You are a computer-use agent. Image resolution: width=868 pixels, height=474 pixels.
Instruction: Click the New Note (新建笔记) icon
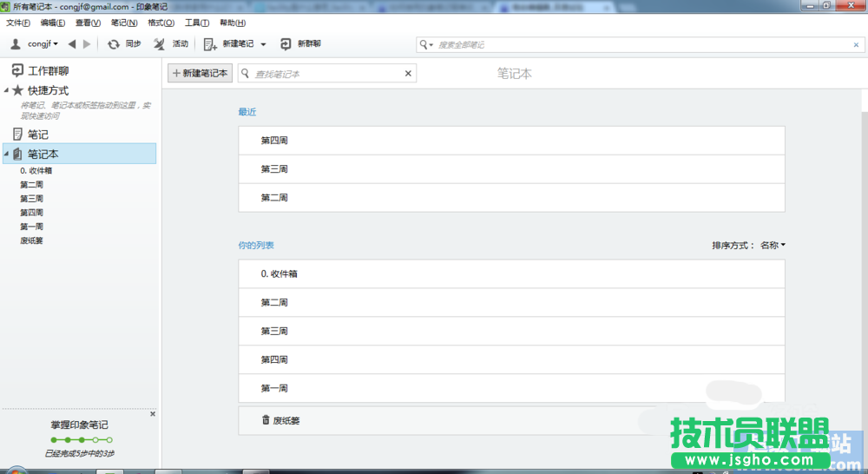pos(210,44)
